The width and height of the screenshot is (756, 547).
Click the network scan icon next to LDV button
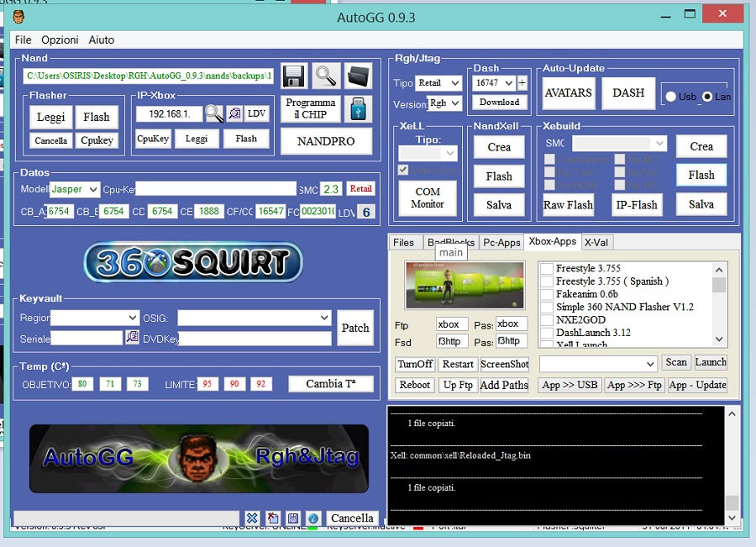point(234,113)
